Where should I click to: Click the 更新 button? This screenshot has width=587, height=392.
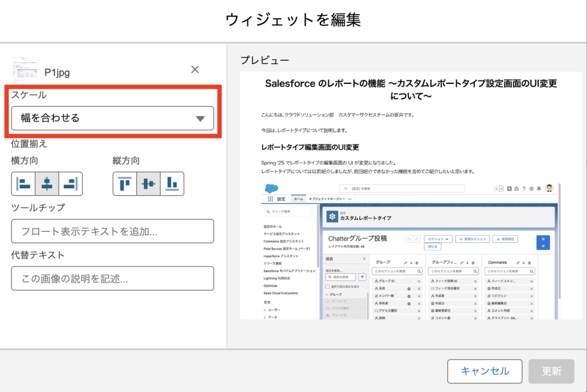[551, 371]
